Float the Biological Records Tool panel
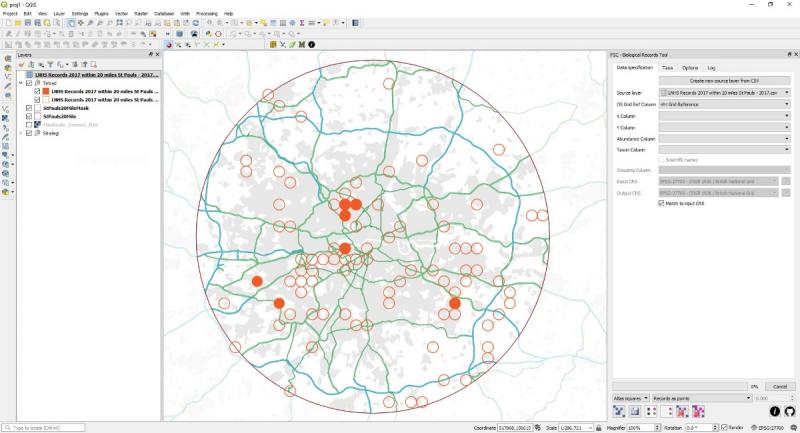Screen dimensions: 800x433 tap(789, 54)
